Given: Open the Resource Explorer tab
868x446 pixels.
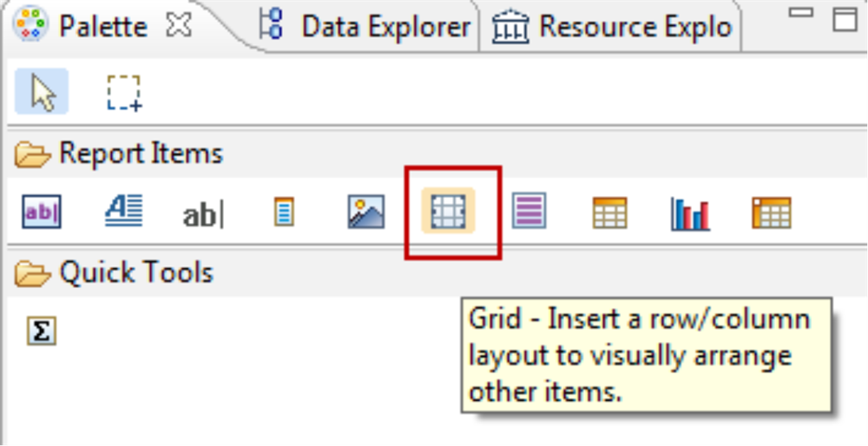Looking at the screenshot, I should (612, 27).
